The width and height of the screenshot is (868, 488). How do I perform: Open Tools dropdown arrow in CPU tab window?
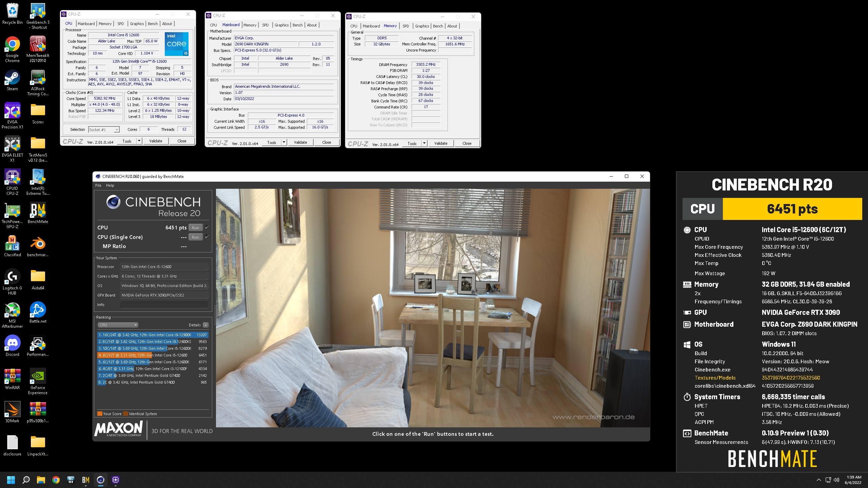click(139, 141)
